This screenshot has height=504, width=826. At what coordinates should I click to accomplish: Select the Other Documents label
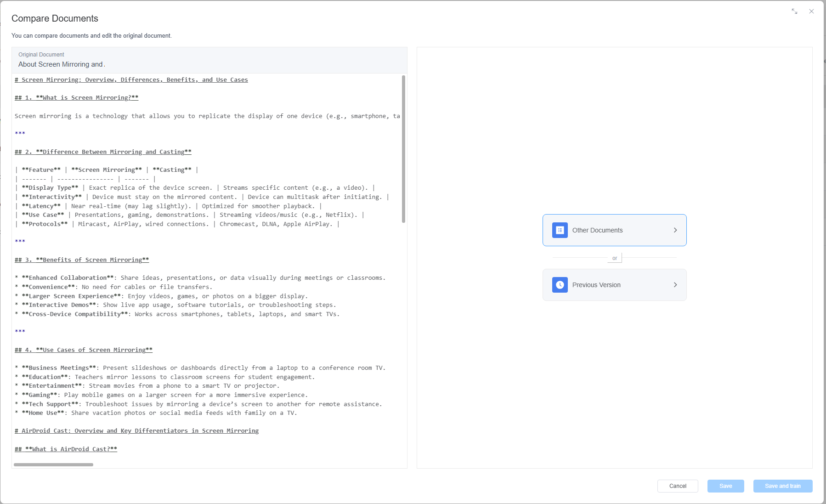597,230
